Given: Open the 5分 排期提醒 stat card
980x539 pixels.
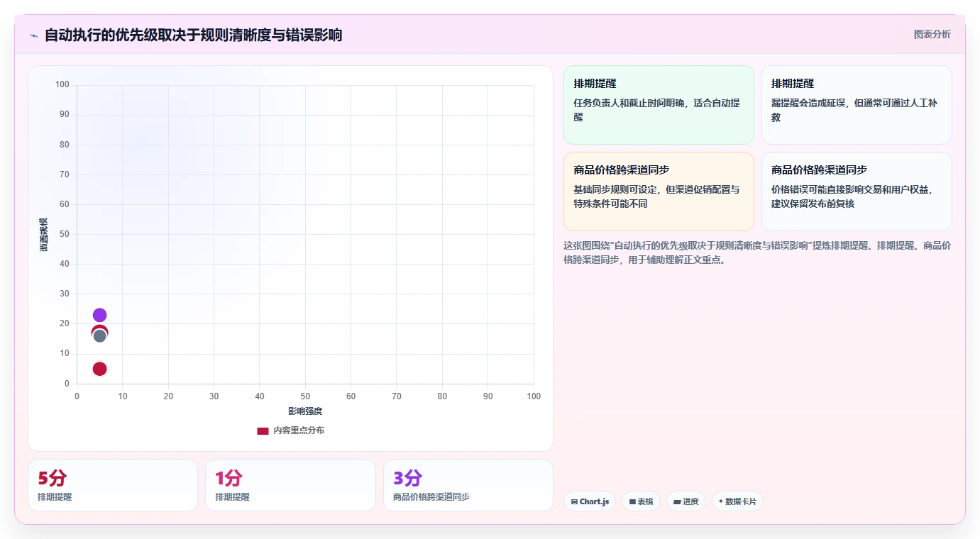Looking at the screenshot, I should coord(113,485).
